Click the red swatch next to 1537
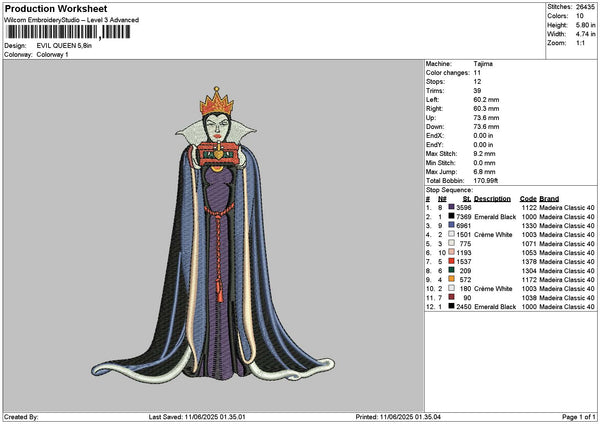 [x=451, y=261]
